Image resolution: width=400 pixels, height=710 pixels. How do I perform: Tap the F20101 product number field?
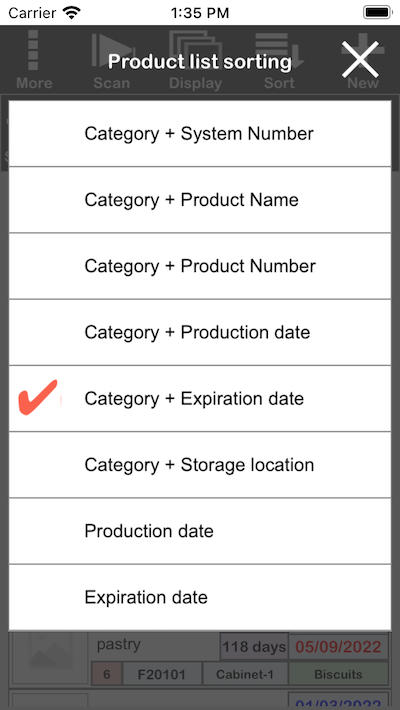click(162, 674)
